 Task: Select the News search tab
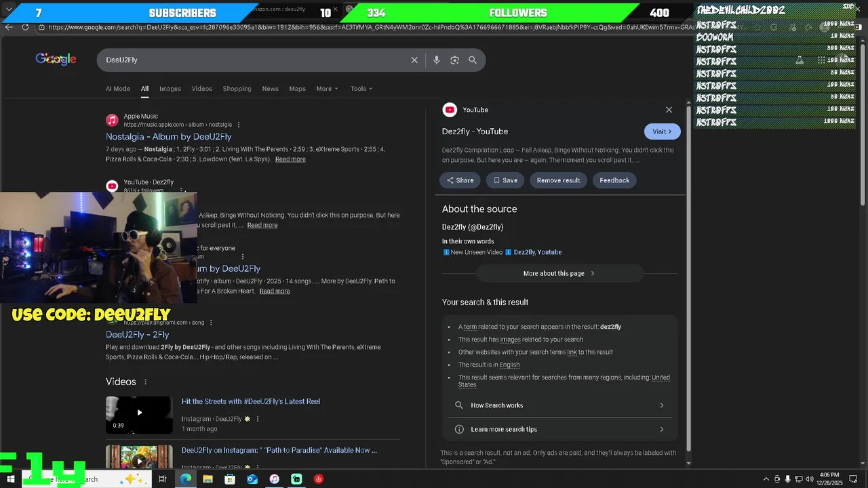point(270,89)
